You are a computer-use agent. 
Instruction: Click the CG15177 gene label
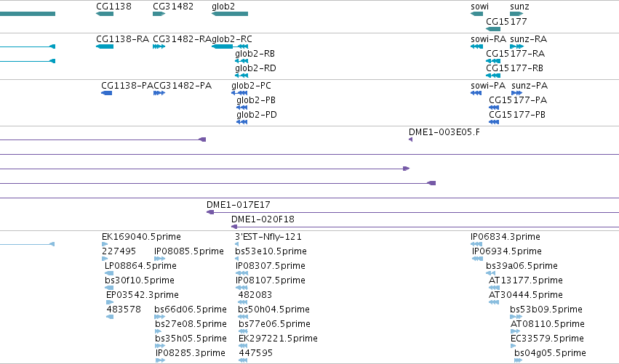tap(506, 21)
